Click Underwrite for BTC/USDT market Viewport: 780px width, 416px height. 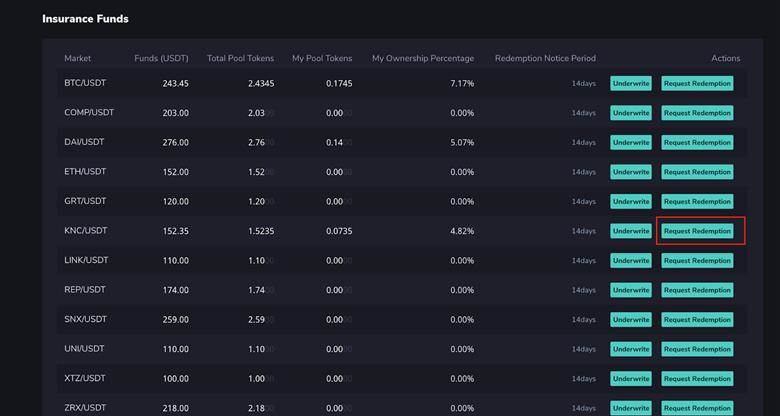(631, 84)
